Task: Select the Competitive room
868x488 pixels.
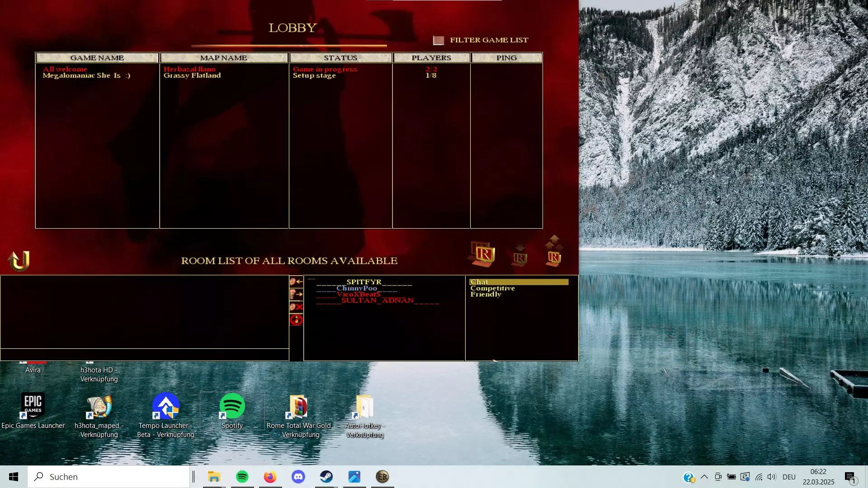Action: [492, 288]
